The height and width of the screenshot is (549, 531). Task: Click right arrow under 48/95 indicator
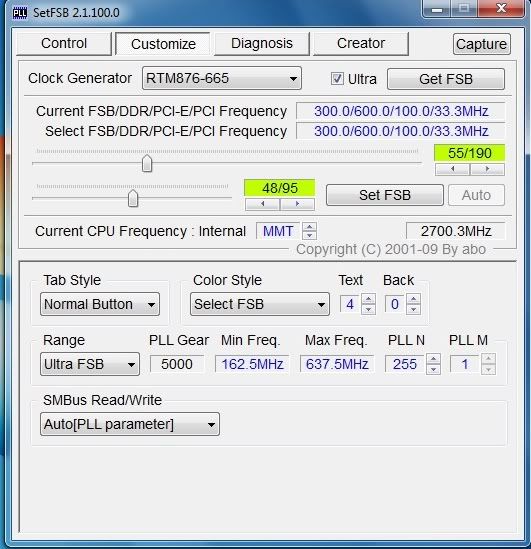[297, 204]
